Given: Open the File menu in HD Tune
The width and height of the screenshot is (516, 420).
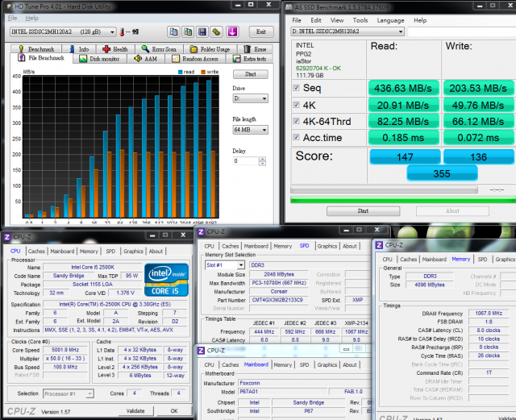Looking at the screenshot, I should pyautogui.click(x=13, y=18).
